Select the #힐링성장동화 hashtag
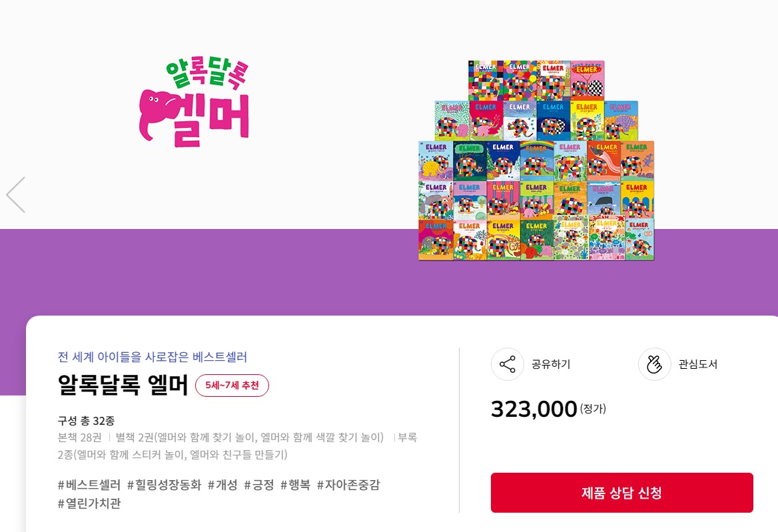The height and width of the screenshot is (532, 778). pos(165,485)
